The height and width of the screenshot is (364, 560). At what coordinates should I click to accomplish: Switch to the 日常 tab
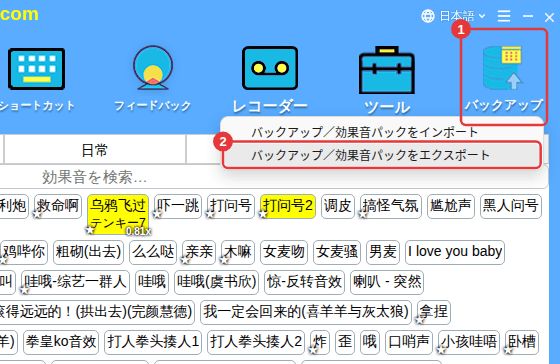[x=95, y=150]
